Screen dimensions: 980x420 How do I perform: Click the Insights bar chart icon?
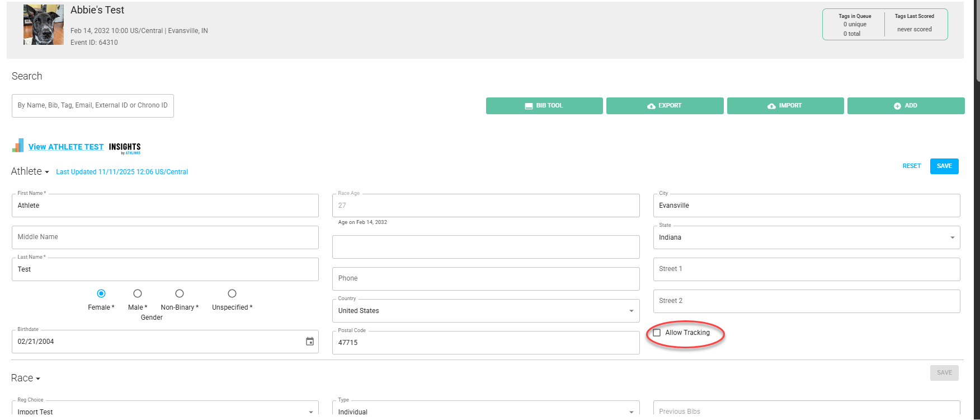coord(18,146)
